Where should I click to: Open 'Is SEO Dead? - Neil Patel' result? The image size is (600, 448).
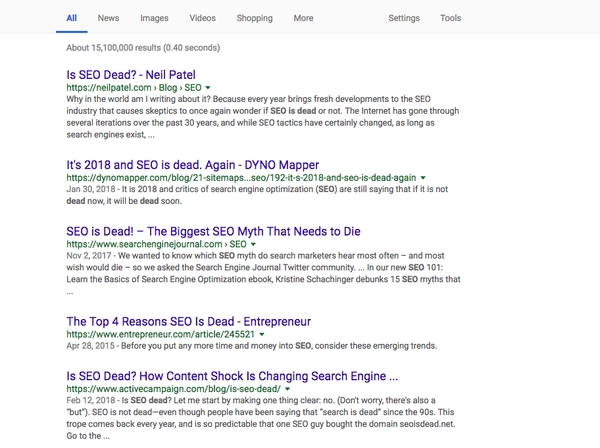(131, 75)
